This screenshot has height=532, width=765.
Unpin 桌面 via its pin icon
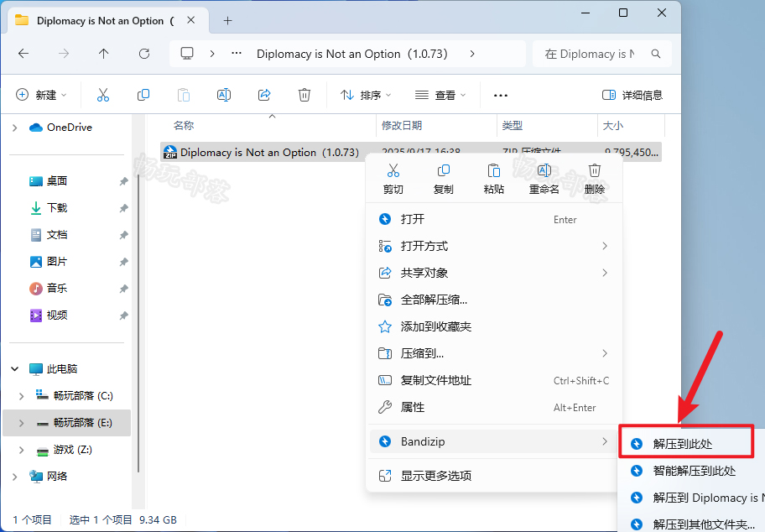[x=124, y=181]
